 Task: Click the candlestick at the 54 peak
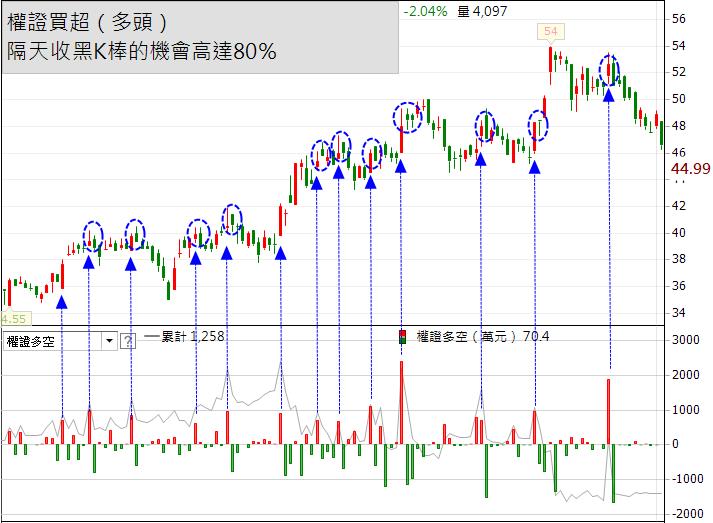click(551, 65)
